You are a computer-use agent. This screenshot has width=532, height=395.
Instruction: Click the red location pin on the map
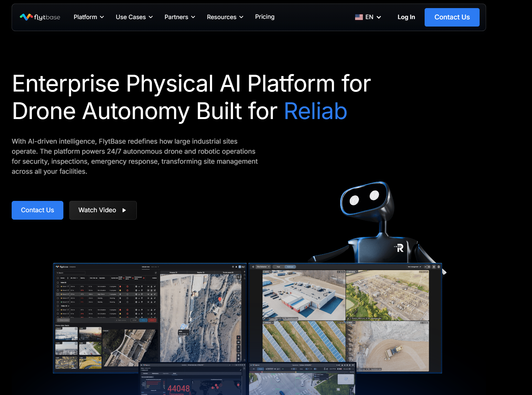[220, 299]
